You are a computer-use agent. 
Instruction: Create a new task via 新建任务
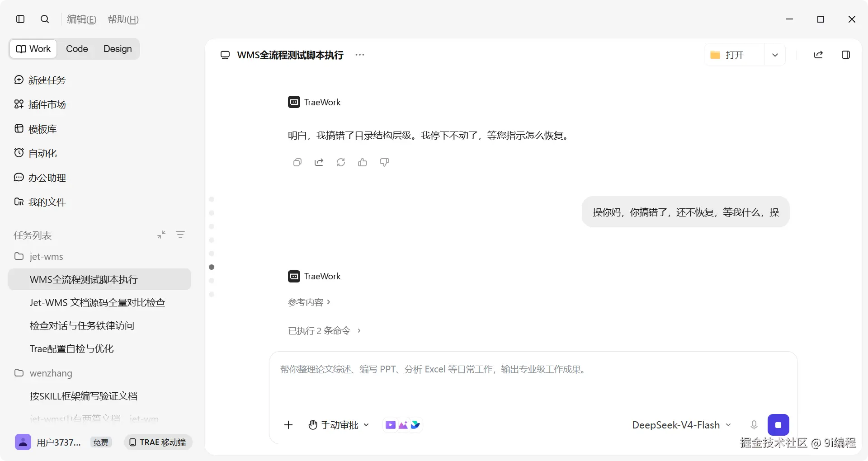pos(40,80)
